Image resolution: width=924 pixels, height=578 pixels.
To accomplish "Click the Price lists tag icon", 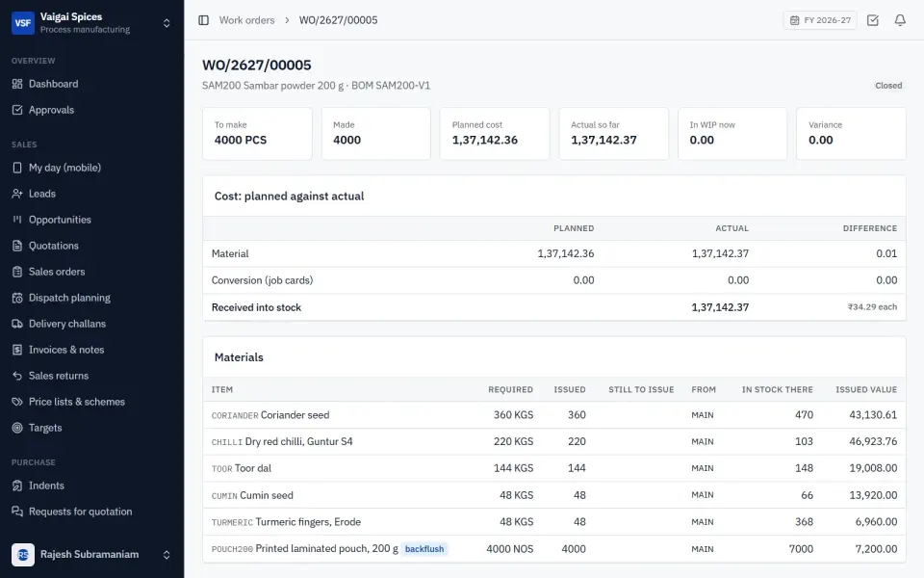I will (17, 401).
